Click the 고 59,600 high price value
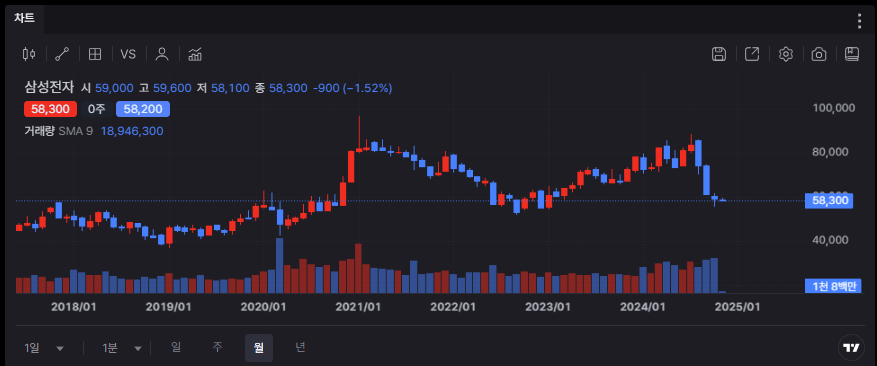Screen dimensions: 877x366 click(x=165, y=88)
